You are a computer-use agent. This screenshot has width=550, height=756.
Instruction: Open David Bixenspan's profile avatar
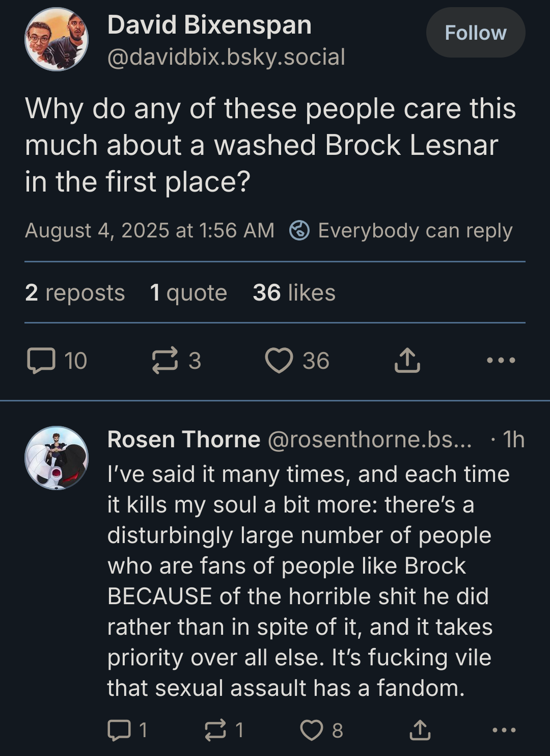pos(57,39)
